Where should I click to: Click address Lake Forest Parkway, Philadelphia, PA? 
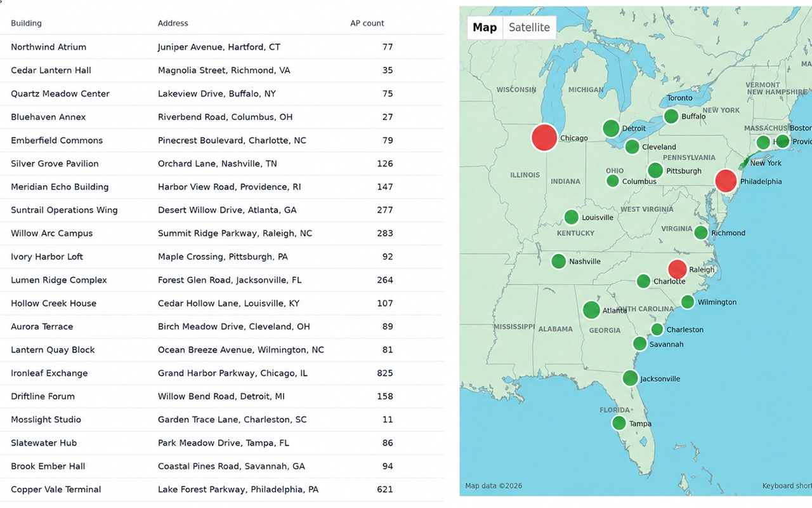coord(239,490)
